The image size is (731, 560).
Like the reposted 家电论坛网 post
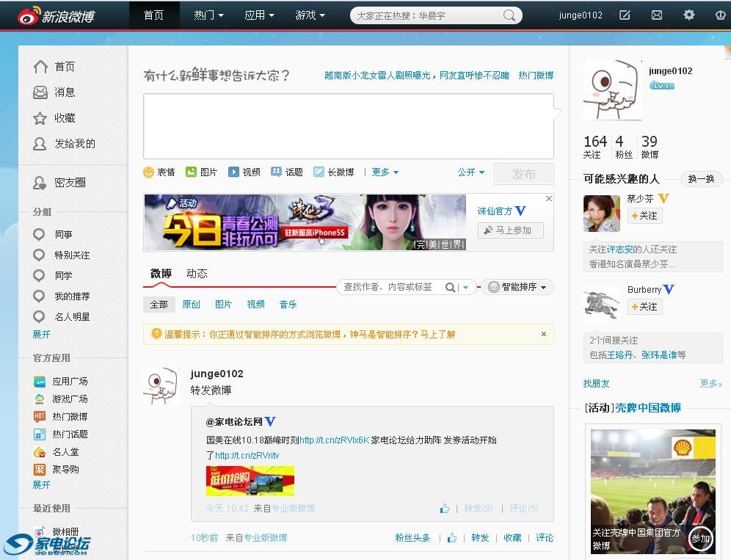pos(445,508)
